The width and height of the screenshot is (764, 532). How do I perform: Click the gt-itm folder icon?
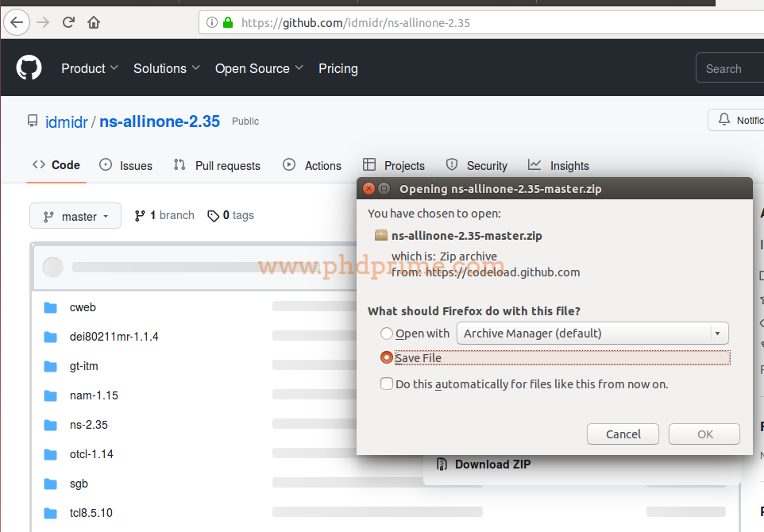50,366
